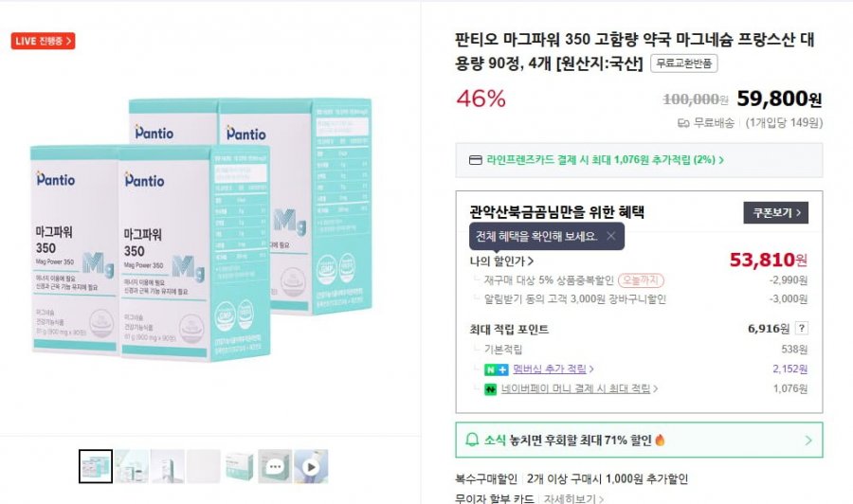Click the card icon beside 라인프렌즈카드
The image size is (853, 504).
(476, 160)
